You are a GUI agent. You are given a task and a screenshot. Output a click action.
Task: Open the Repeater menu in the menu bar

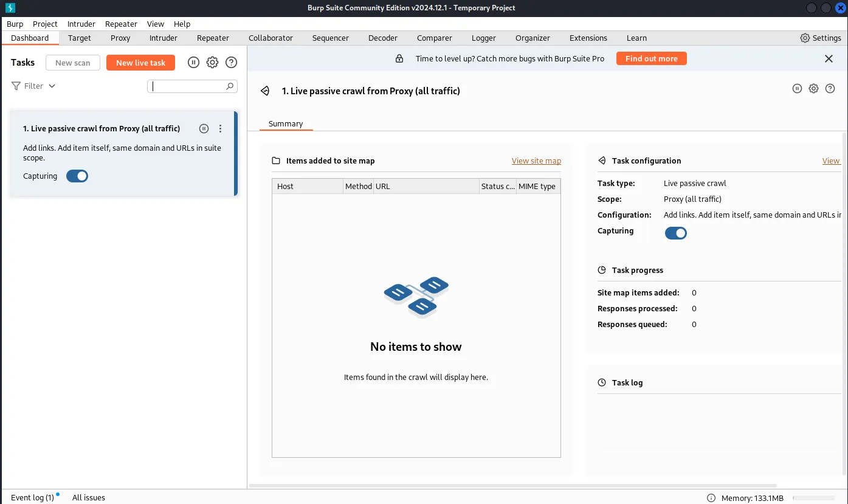121,24
